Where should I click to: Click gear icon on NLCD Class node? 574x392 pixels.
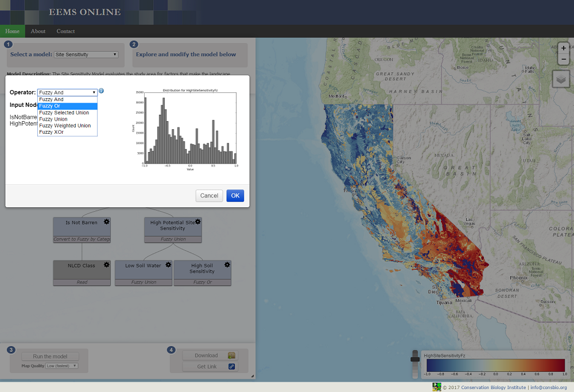pos(107,265)
